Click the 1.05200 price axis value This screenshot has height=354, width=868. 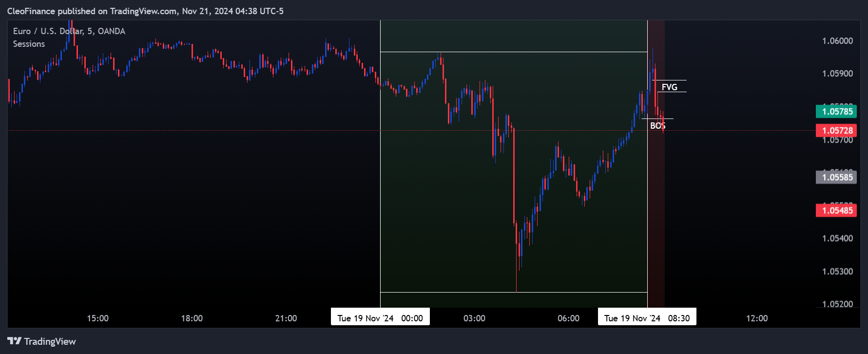[x=837, y=304]
